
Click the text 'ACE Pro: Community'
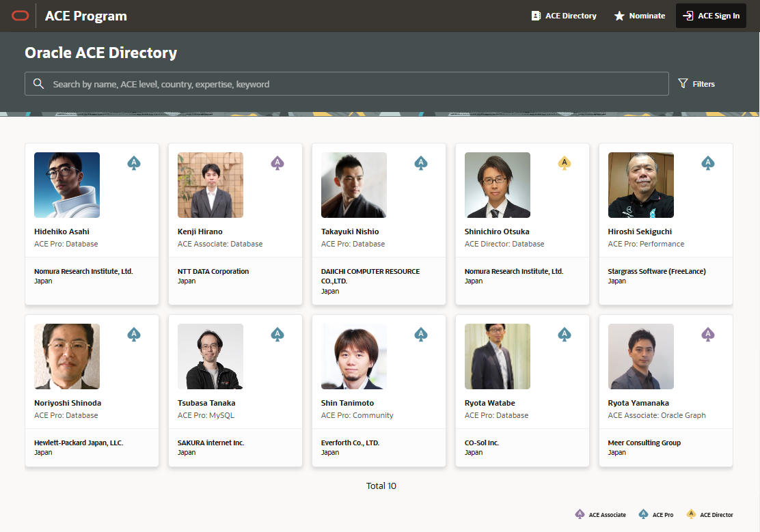(357, 415)
